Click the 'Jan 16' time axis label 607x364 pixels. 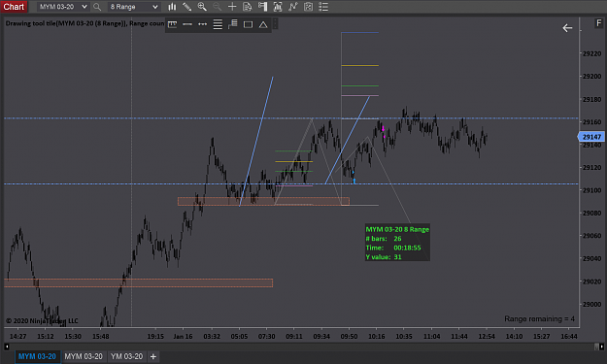(184, 336)
